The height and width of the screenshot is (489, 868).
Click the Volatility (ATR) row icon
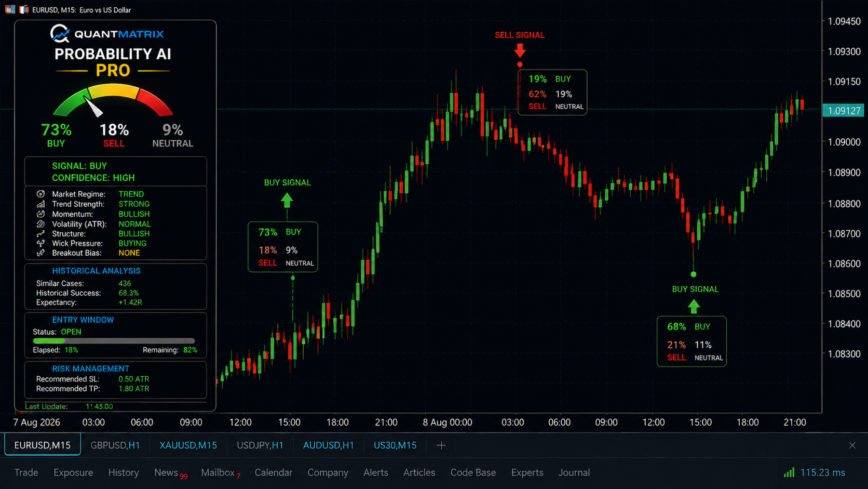coord(40,224)
